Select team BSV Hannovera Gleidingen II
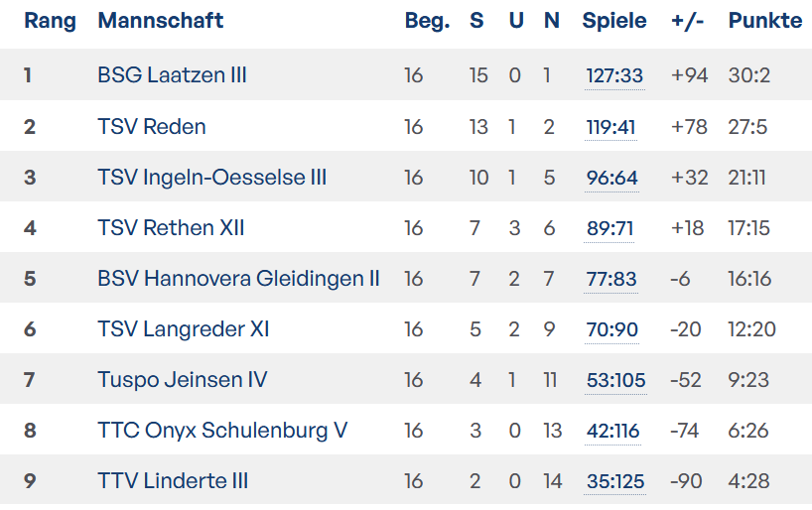Image resolution: width=812 pixels, height=510 pixels. coord(238,279)
